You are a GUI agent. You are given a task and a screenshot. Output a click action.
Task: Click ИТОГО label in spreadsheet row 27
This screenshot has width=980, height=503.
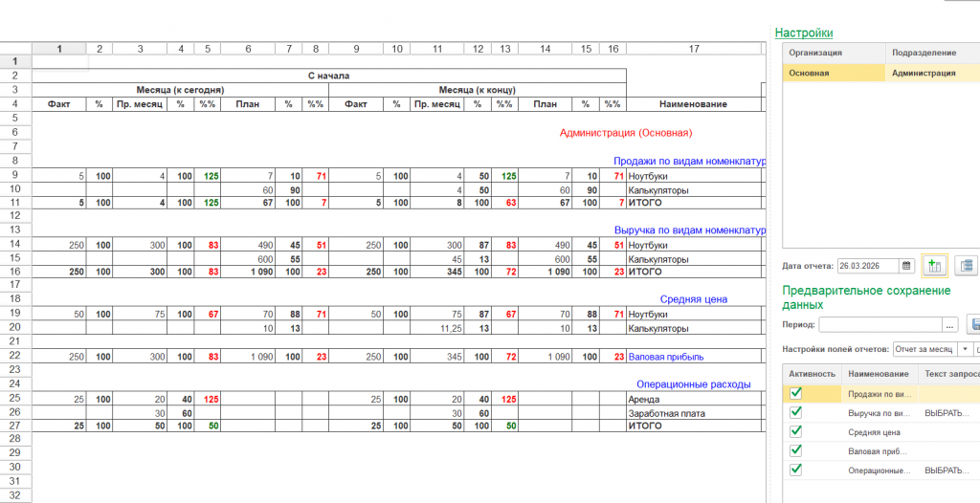pos(645,426)
